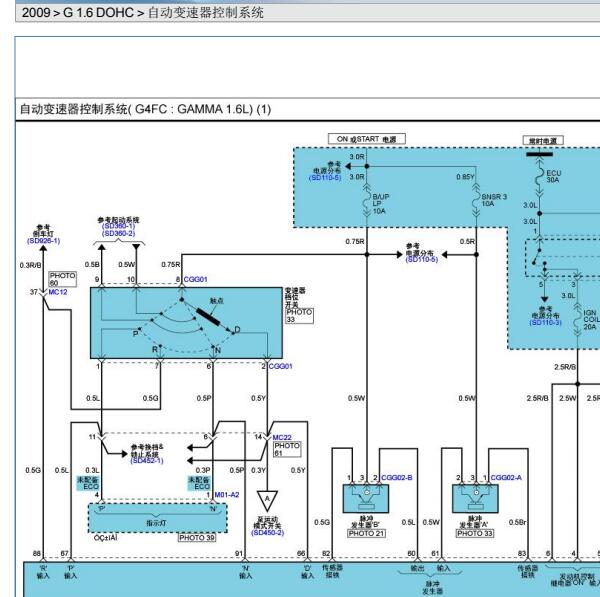
Task: Click the MC12 connector label
Action: [58, 292]
